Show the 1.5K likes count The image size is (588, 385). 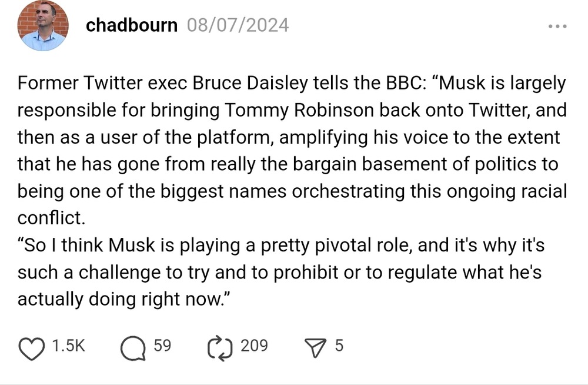(69, 346)
